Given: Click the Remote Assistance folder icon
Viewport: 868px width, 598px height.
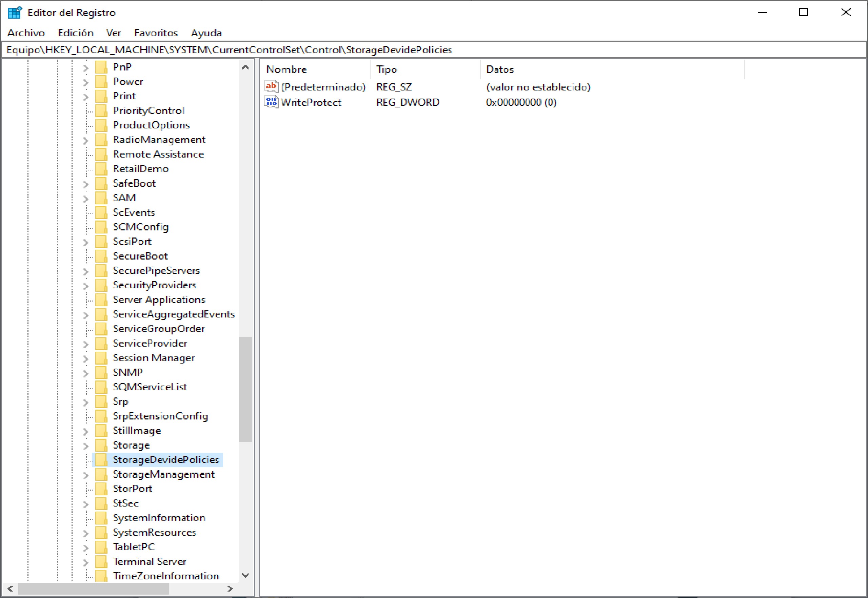Looking at the screenshot, I should point(101,154).
